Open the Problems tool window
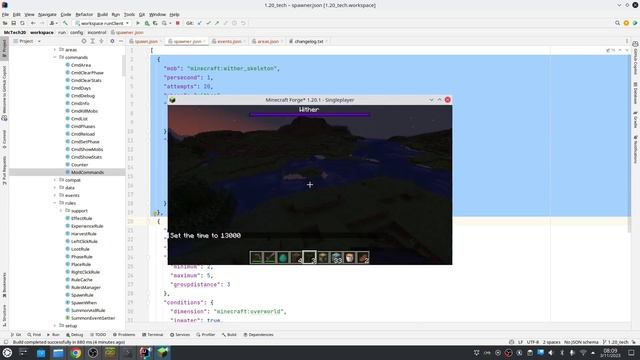This screenshot has height=360, width=640. (124, 335)
